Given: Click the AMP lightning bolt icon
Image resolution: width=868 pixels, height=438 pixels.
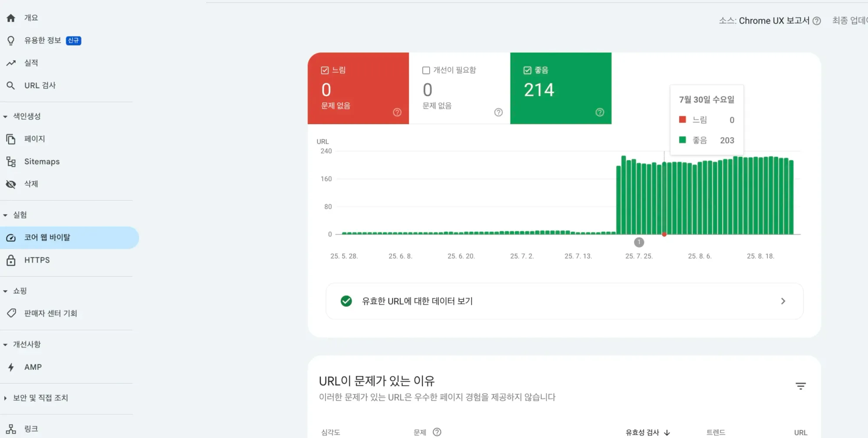Looking at the screenshot, I should click(10, 367).
